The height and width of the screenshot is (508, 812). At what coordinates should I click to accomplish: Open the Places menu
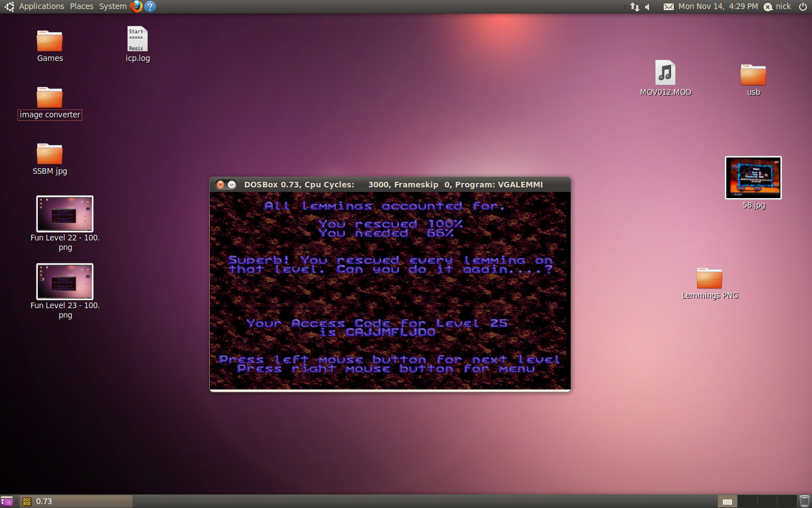pos(82,6)
